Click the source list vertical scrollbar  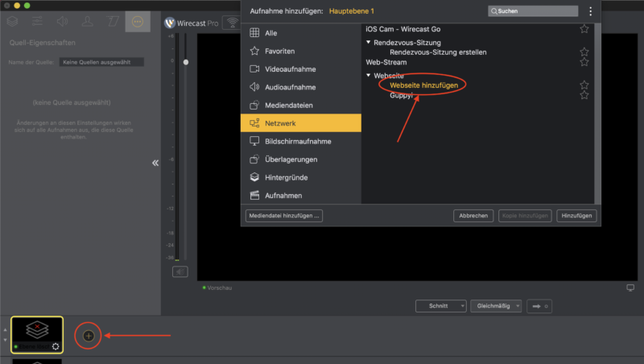click(597, 114)
